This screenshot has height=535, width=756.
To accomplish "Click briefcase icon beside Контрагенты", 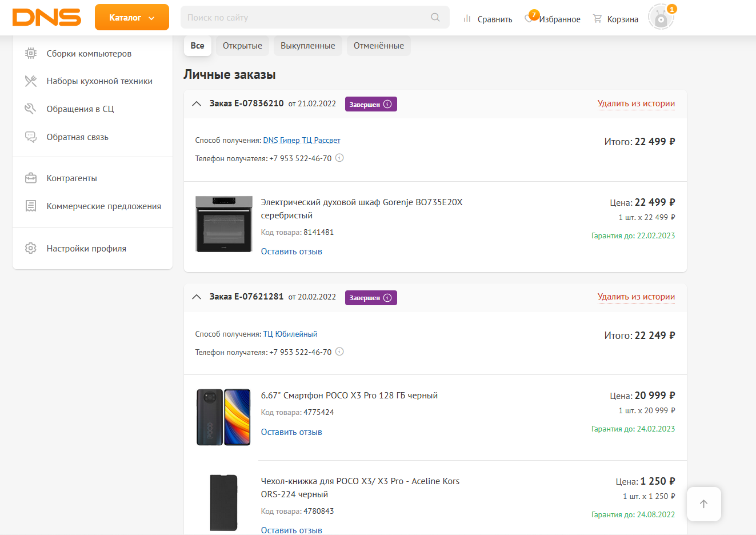I will (31, 178).
